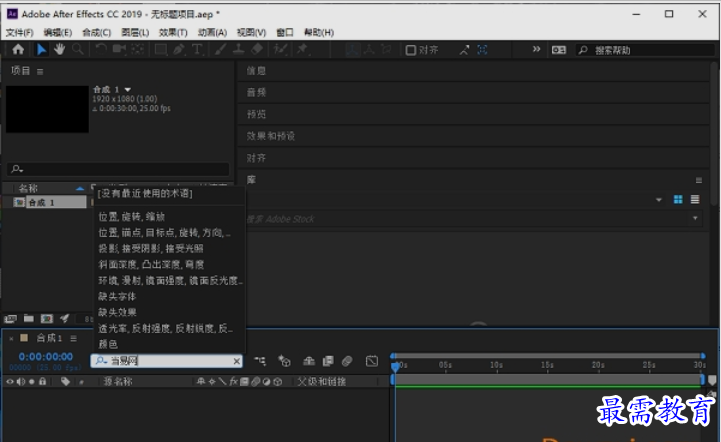Select the Rectangle shape tool
Viewport: 721px width, 442px height.
click(x=161, y=49)
